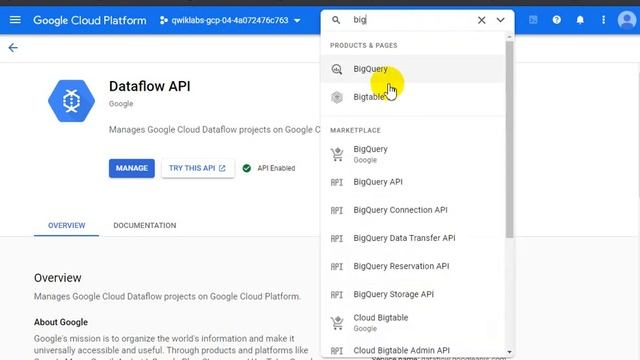The width and height of the screenshot is (640, 360).
Task: Click cart icon beside Cloud Bigtable
Action: coord(337,323)
